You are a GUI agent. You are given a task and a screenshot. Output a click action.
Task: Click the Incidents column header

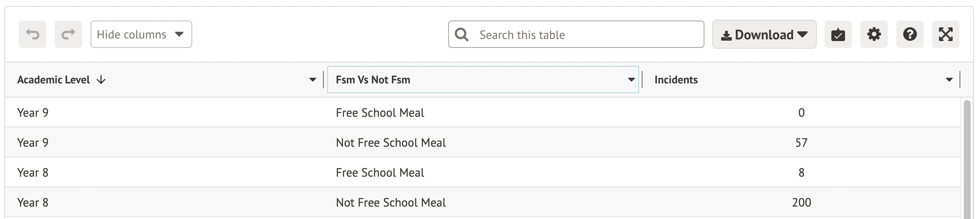676,80
